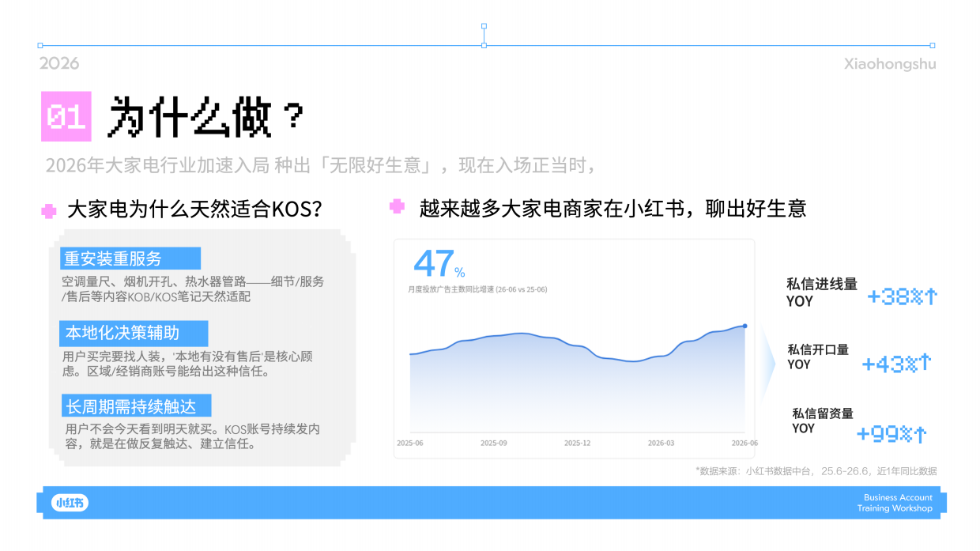Click the 2026-06 axis label
The width and height of the screenshot is (980, 551).
[x=744, y=443]
